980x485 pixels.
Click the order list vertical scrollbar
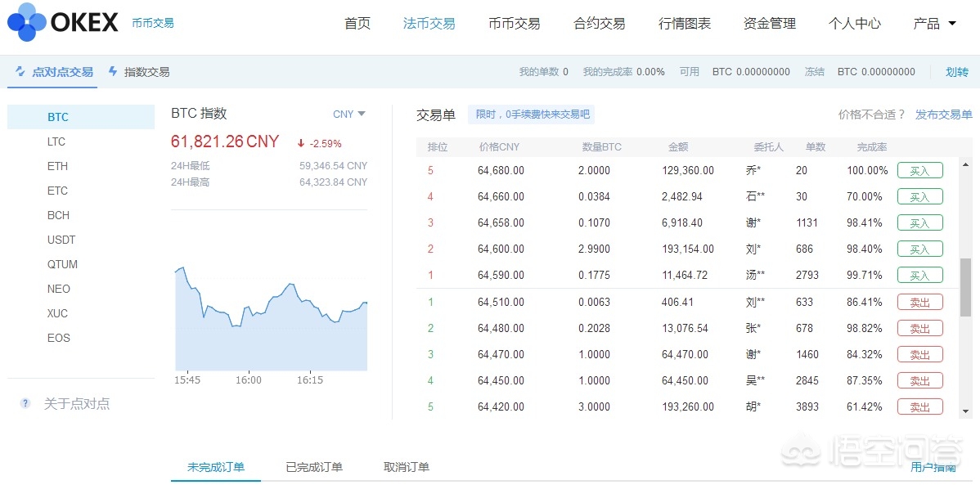pyautogui.click(x=965, y=286)
